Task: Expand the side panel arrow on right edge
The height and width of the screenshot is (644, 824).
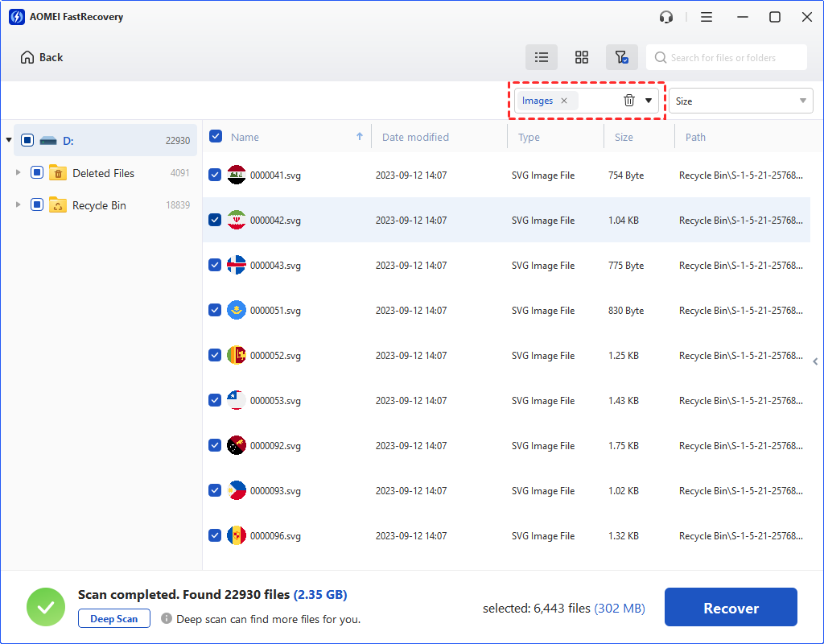Action: [815, 361]
